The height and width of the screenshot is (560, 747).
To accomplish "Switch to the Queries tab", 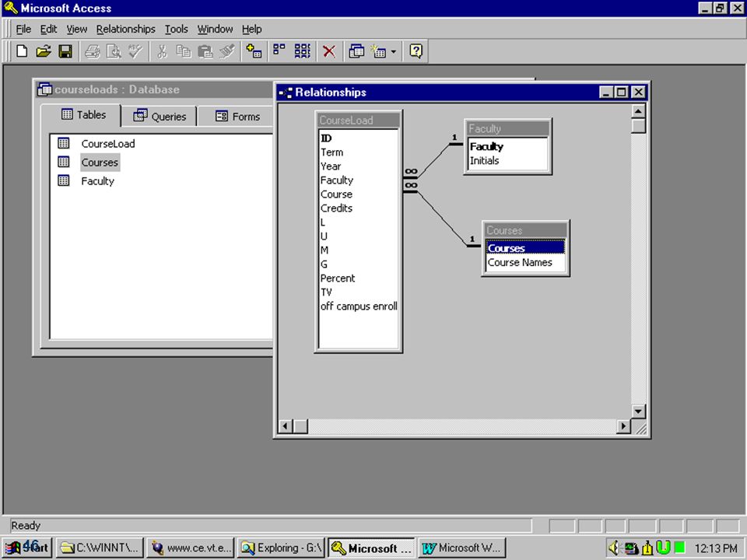I will [159, 116].
